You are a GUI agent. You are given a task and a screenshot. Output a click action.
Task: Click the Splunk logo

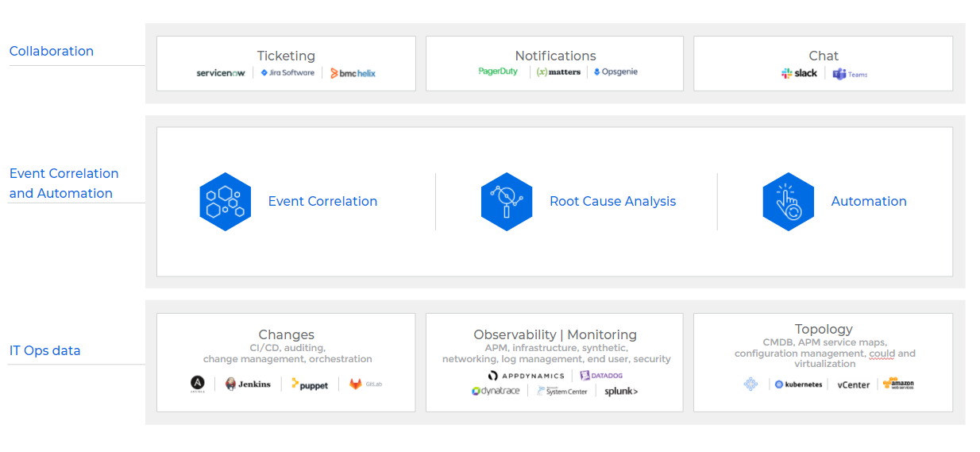[x=621, y=391]
